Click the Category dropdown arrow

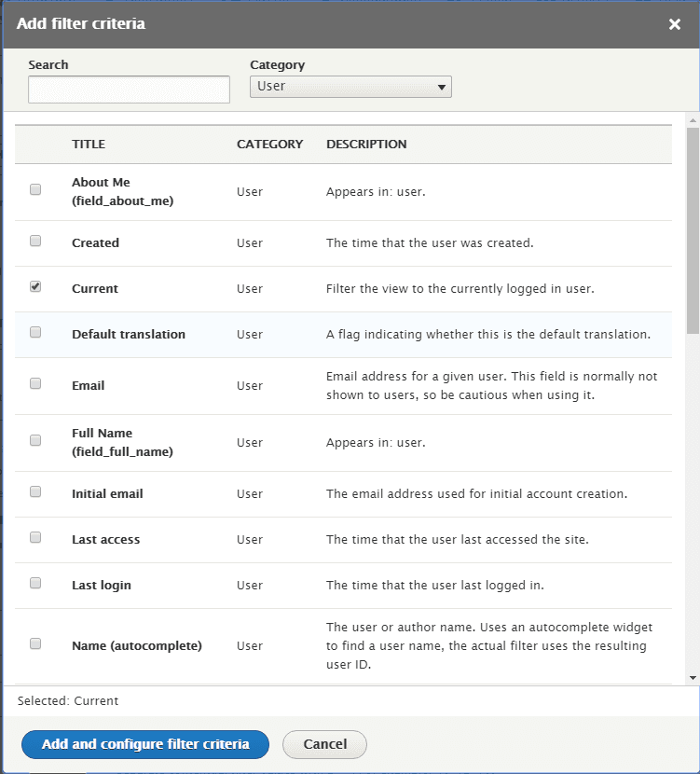click(x=443, y=86)
